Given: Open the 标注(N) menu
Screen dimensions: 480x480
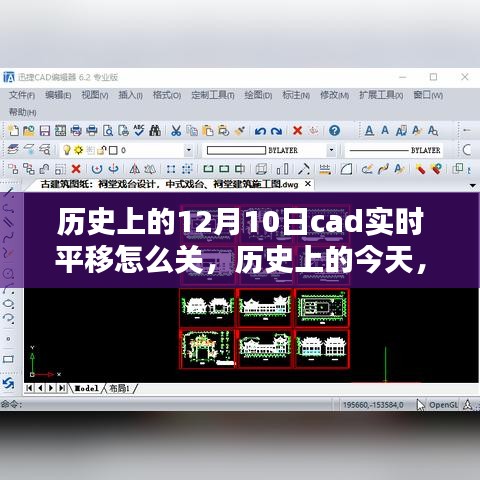Looking at the screenshot, I should (296, 95).
